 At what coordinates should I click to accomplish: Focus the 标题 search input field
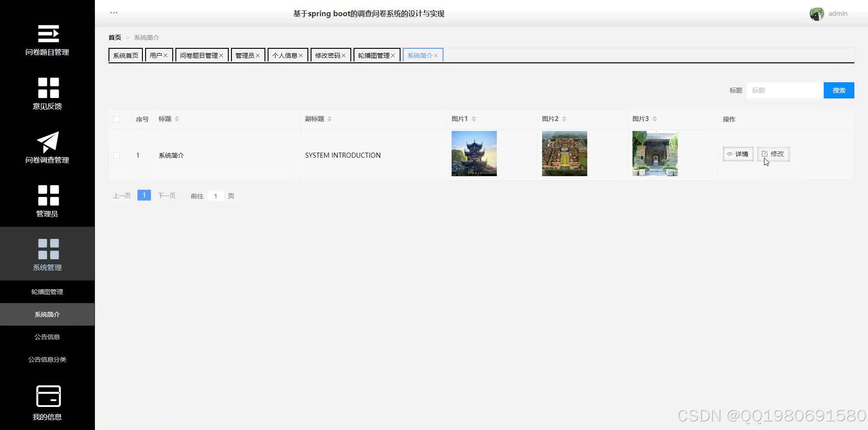pyautogui.click(x=785, y=90)
